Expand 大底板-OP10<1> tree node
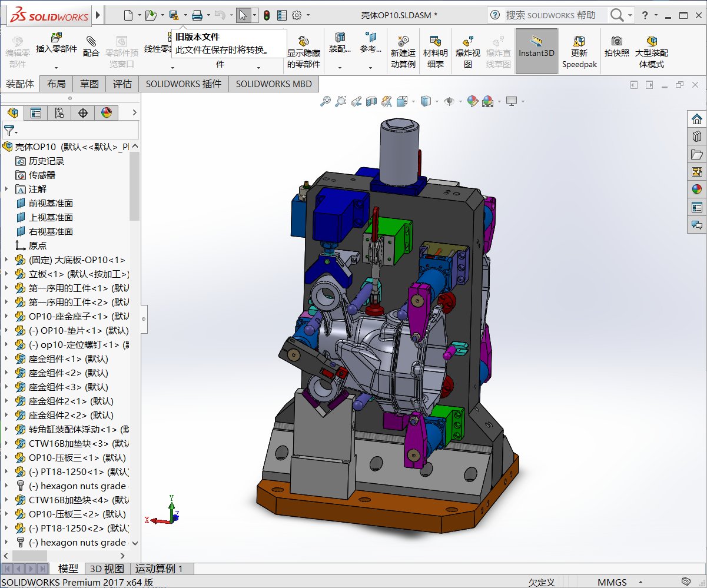This screenshot has height=588, width=707. tap(6, 260)
